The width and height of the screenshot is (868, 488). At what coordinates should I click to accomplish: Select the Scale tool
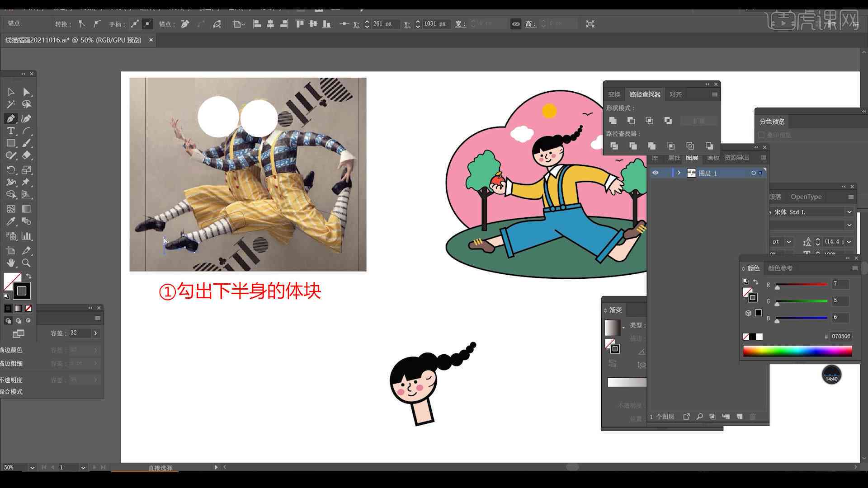coord(27,170)
